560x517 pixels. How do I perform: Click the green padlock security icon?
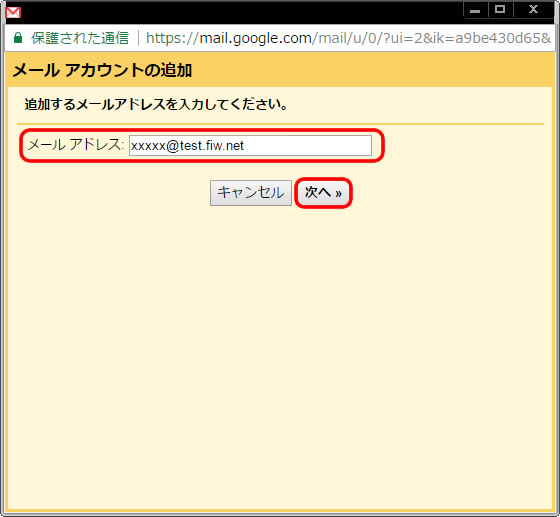(x=18, y=37)
